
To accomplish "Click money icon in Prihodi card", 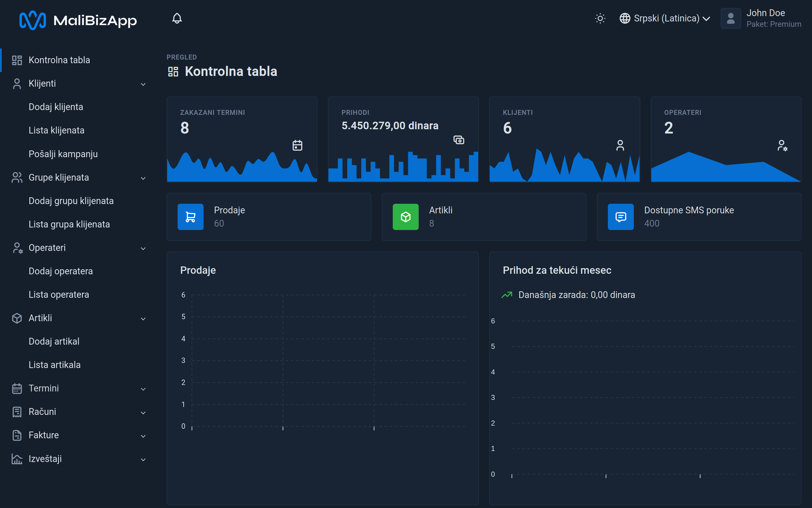I will point(459,140).
